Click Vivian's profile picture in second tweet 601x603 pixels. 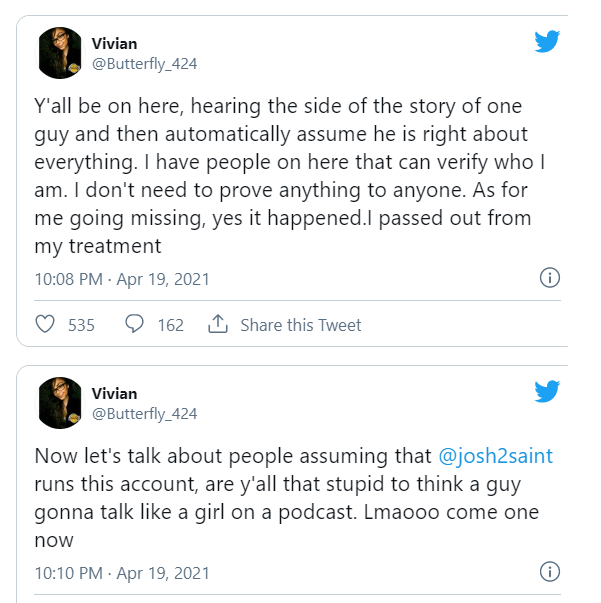point(59,403)
